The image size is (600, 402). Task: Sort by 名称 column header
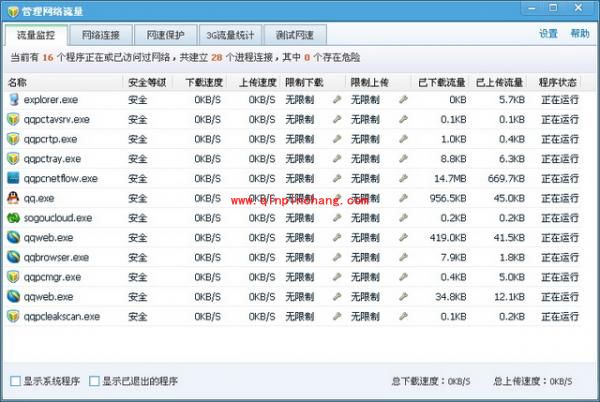click(17, 82)
